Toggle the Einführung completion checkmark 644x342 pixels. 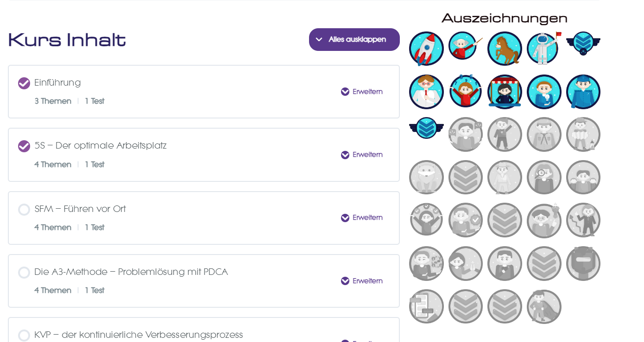(x=24, y=83)
